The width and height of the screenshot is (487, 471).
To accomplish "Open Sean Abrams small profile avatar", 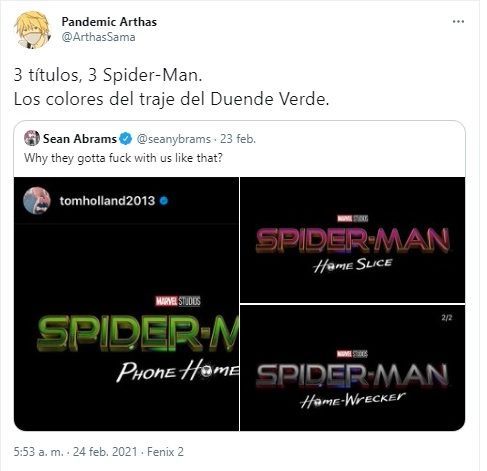I will coord(32,138).
